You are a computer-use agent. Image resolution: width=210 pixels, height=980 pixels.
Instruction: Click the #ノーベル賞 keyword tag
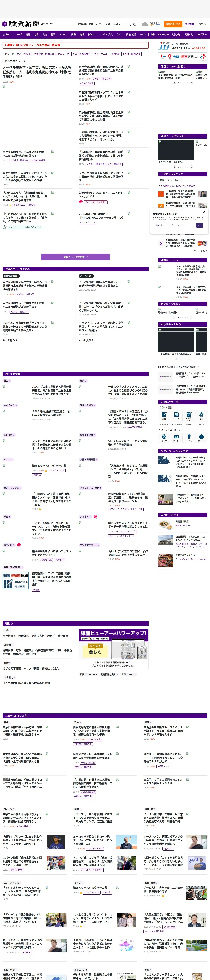pyautogui.click(x=24, y=54)
